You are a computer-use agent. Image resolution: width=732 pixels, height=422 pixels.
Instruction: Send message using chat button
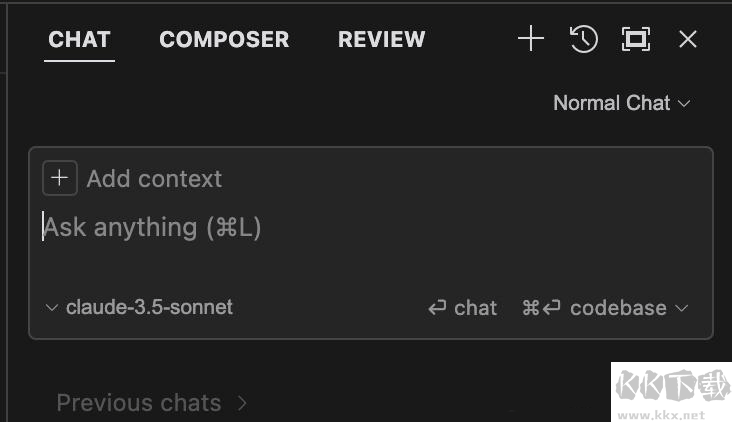(463, 308)
